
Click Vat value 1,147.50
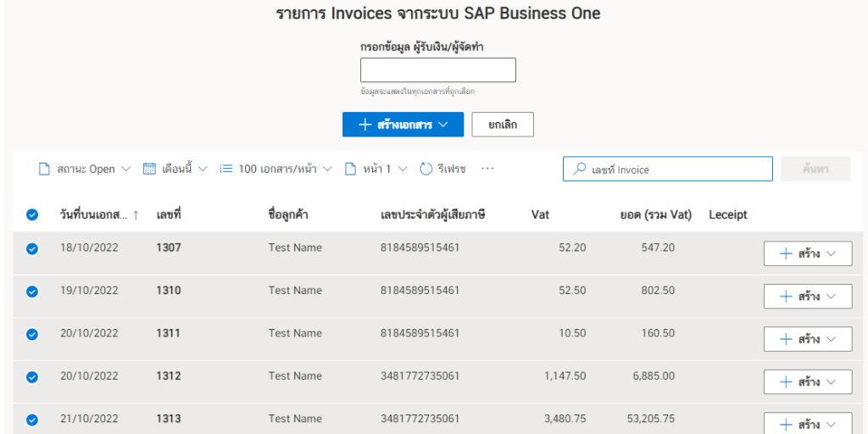[x=565, y=376]
